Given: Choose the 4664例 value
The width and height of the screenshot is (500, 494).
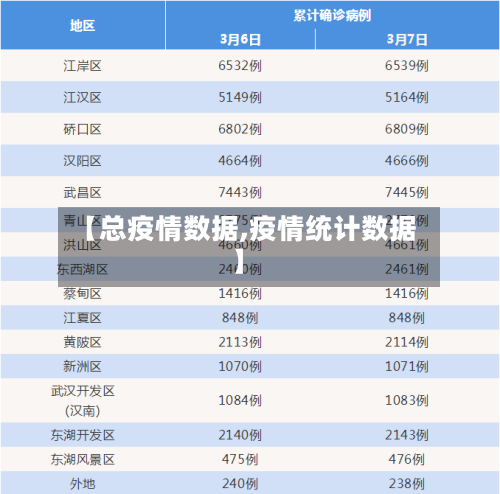Looking at the screenshot, I should click(x=240, y=161).
